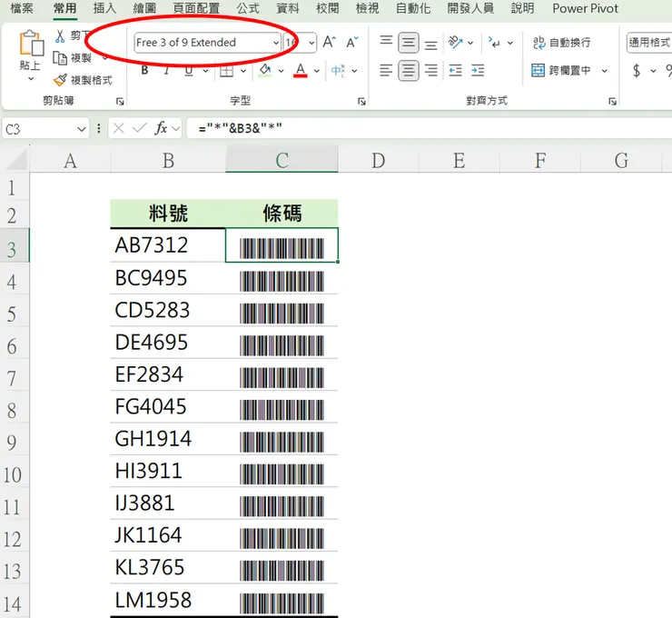Open alignment group dialog launcher
The height and width of the screenshot is (618, 672).
coord(612,101)
